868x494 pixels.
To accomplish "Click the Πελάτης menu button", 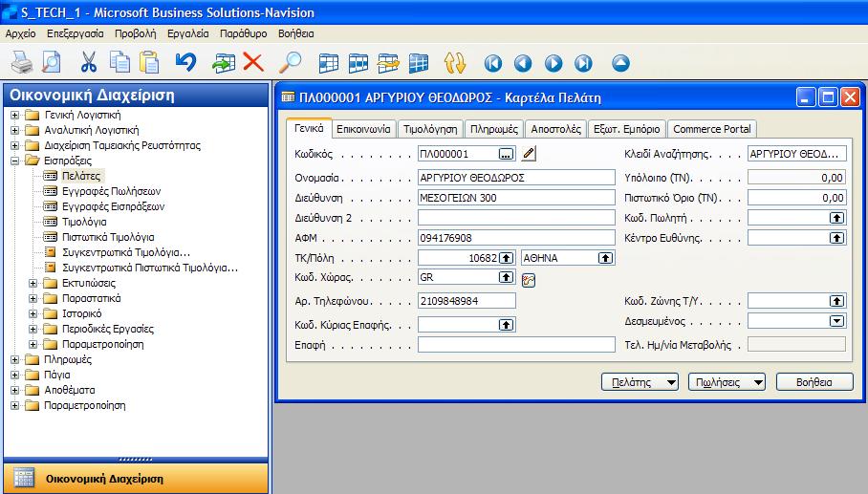I will (640, 382).
